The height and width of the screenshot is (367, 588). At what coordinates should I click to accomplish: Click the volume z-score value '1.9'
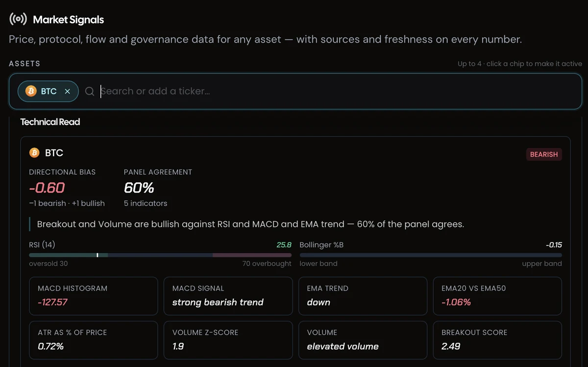[178, 346]
